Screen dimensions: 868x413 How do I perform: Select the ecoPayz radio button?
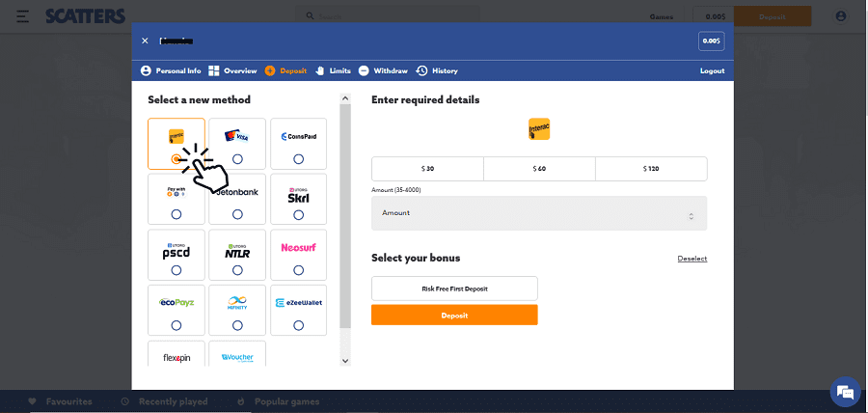coord(176,325)
